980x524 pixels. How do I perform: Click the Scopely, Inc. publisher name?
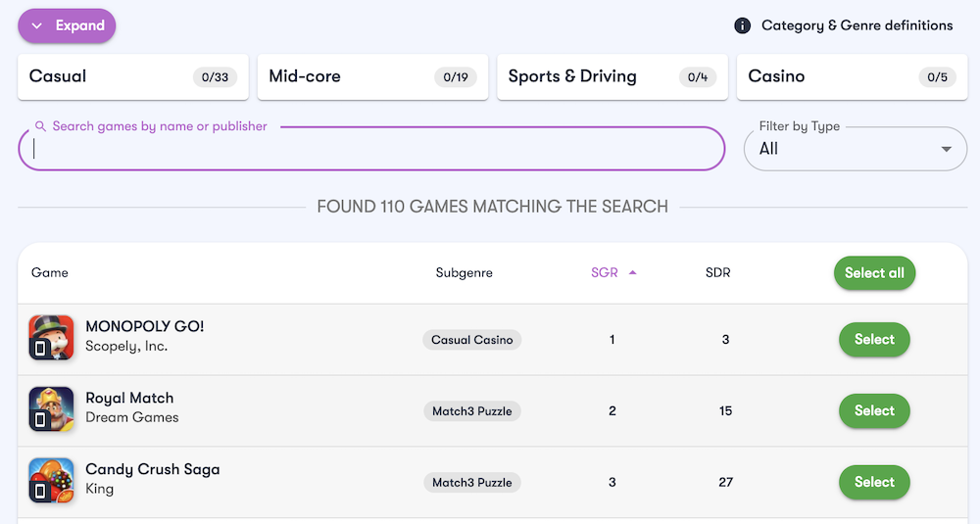point(126,346)
